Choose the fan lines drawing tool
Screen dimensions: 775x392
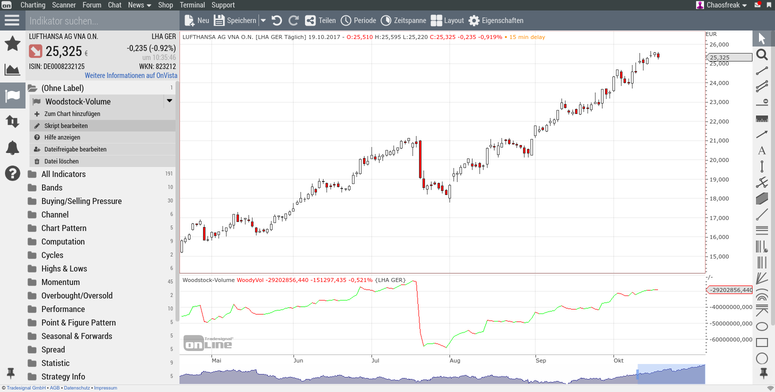(762, 278)
